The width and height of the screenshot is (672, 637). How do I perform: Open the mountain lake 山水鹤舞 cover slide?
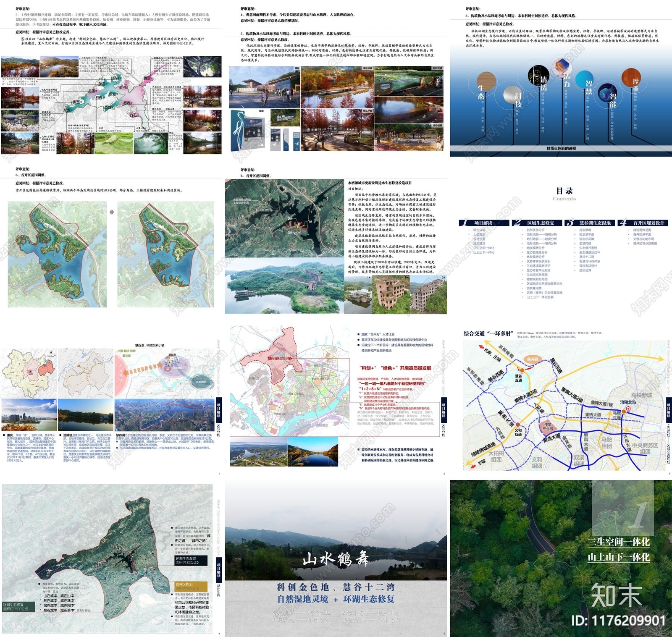click(336, 558)
